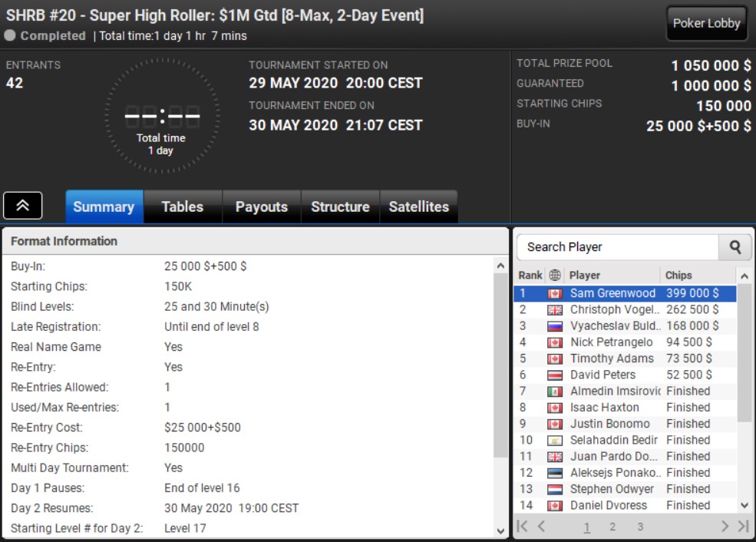Click the player list up arrow
756x542 pixels.
744,276
